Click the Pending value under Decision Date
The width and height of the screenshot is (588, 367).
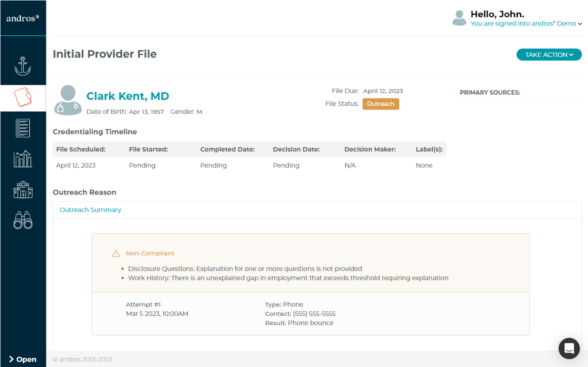(286, 165)
